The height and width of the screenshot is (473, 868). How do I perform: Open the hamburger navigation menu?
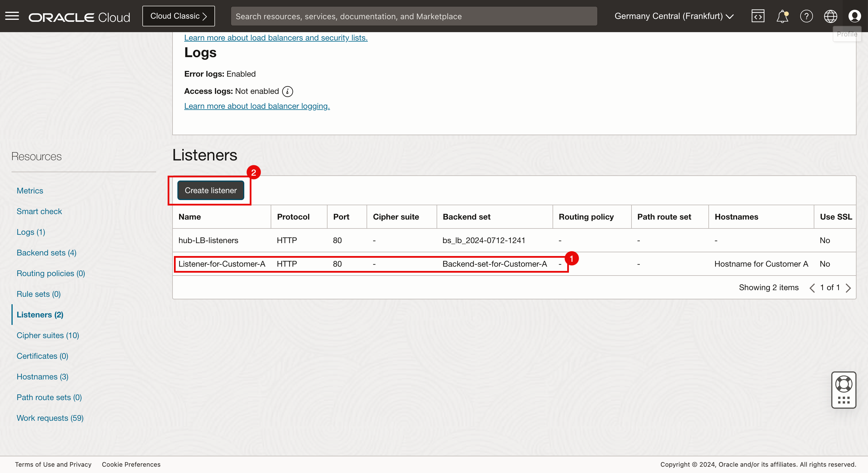[12, 16]
